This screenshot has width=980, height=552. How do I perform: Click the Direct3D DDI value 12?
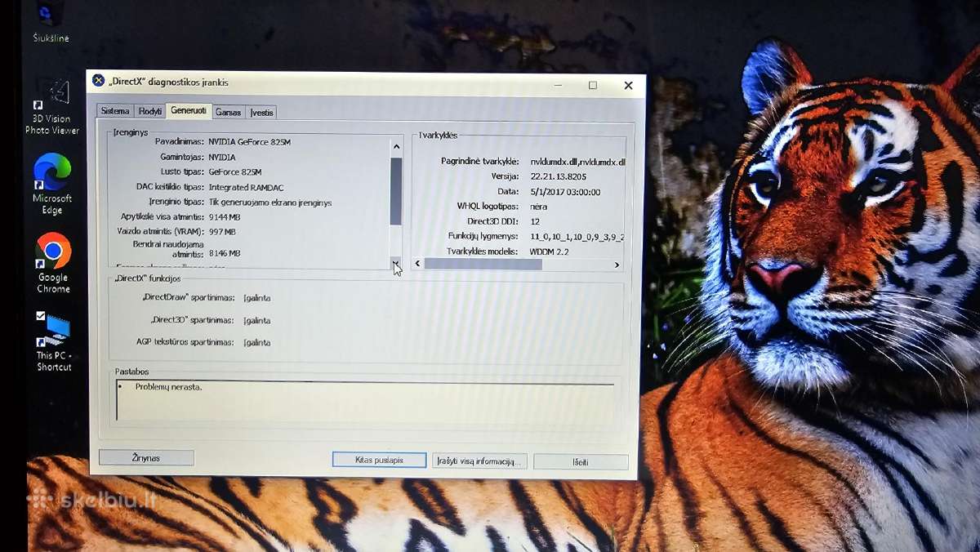(x=535, y=221)
